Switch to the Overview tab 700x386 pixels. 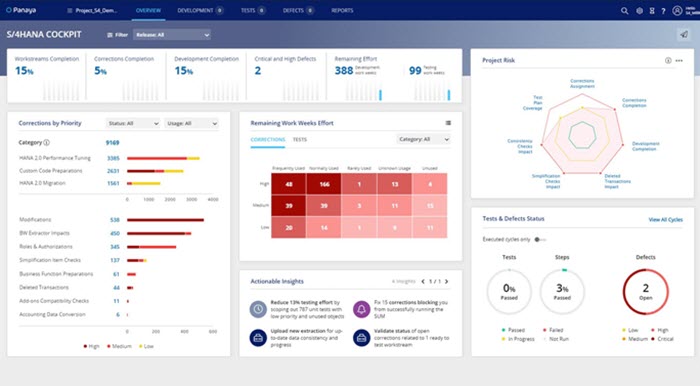pyautogui.click(x=148, y=11)
